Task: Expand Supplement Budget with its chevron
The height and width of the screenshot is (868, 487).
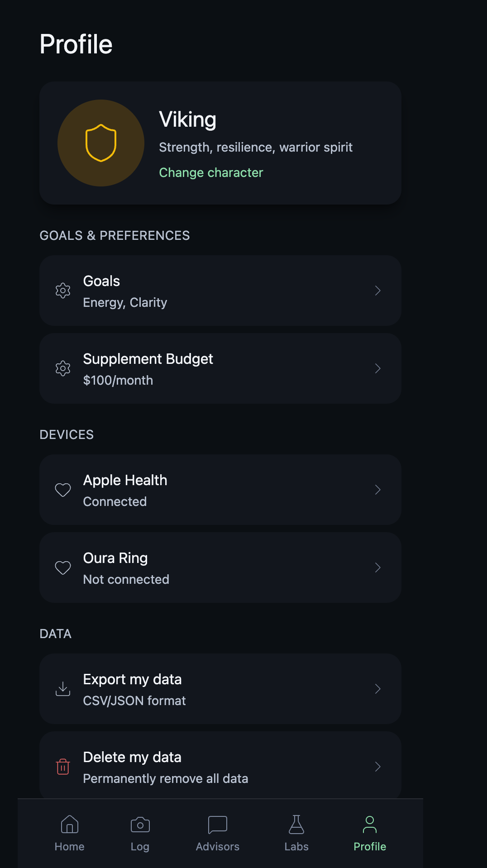Action: pos(378,368)
